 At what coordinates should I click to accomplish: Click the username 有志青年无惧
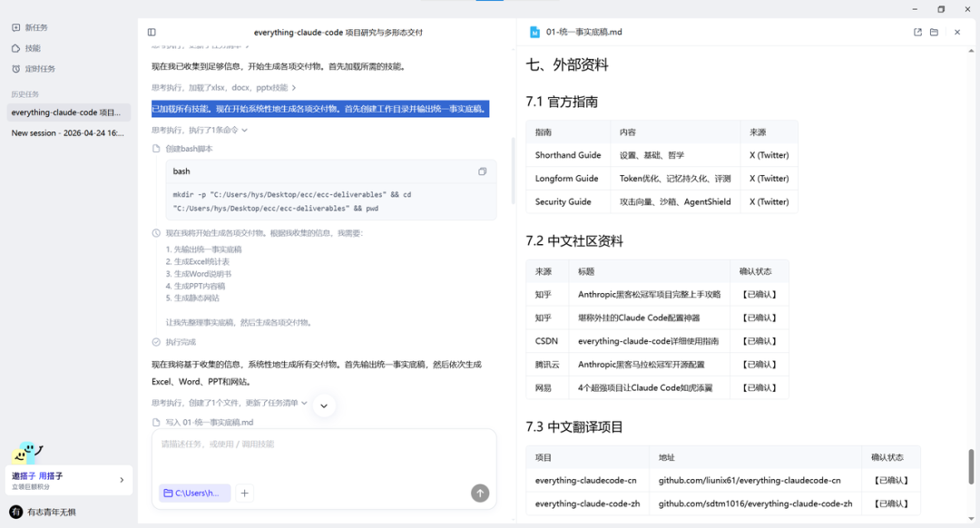51,513
